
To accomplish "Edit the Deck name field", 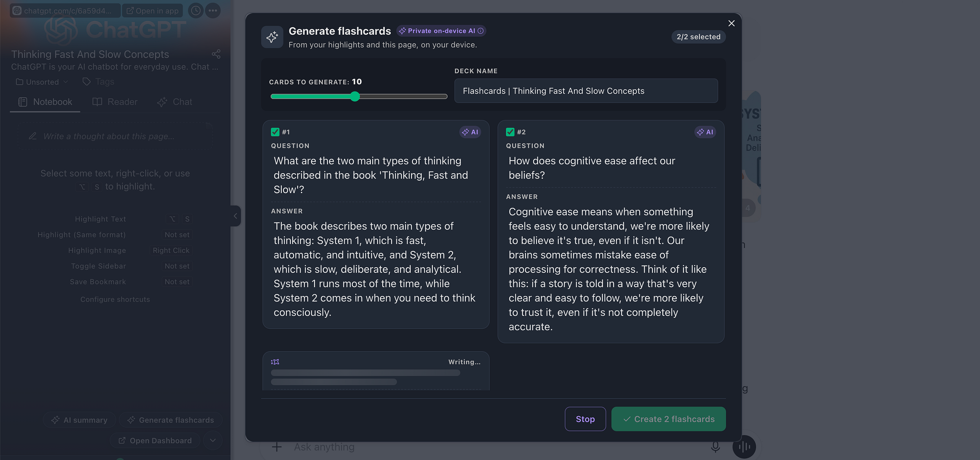I will [586, 91].
